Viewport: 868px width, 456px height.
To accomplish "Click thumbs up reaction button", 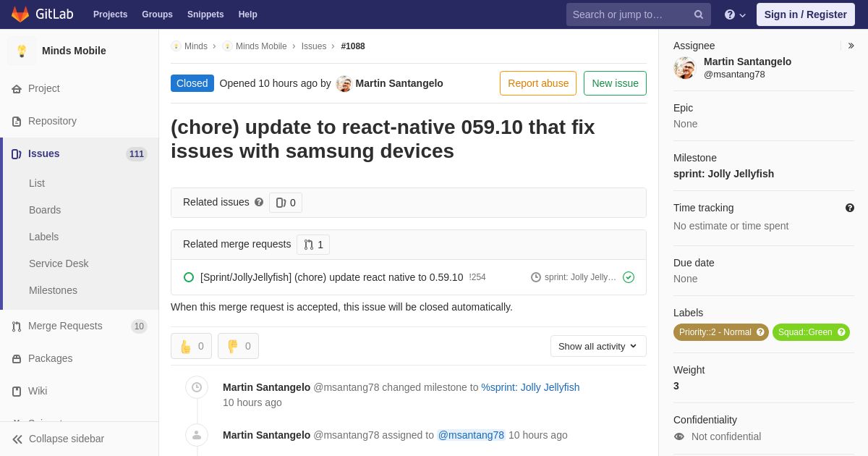I will 191,346.
